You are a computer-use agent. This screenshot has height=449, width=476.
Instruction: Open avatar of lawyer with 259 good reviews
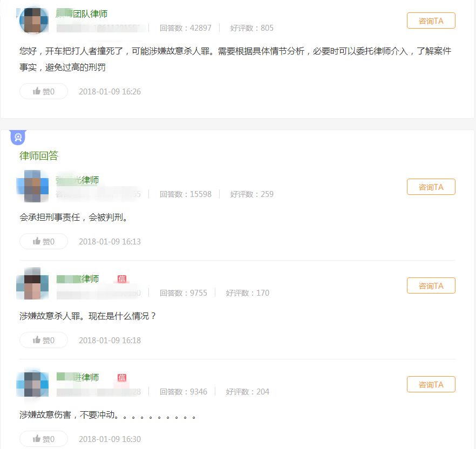(x=33, y=186)
